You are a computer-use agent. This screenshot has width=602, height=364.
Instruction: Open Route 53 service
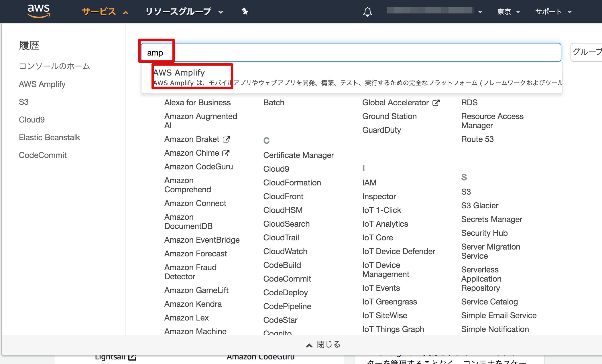[477, 139]
